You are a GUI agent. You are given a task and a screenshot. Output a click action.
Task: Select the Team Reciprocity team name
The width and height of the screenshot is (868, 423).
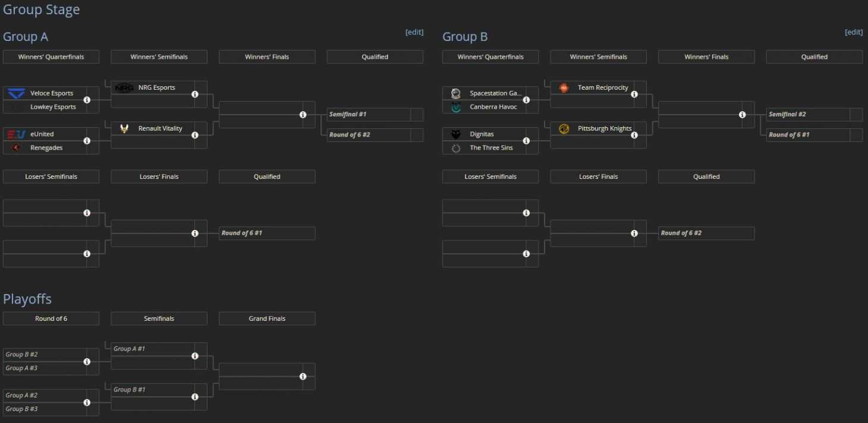[x=603, y=87]
